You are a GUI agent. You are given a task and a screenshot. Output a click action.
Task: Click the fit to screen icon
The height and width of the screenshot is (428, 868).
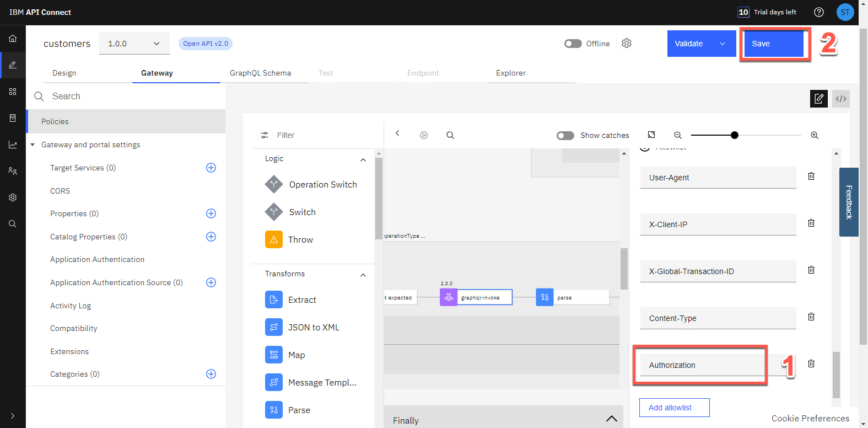[651, 135]
